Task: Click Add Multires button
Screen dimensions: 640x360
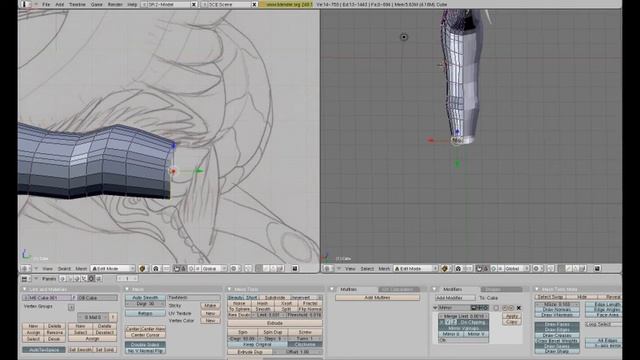Action: tap(377, 298)
